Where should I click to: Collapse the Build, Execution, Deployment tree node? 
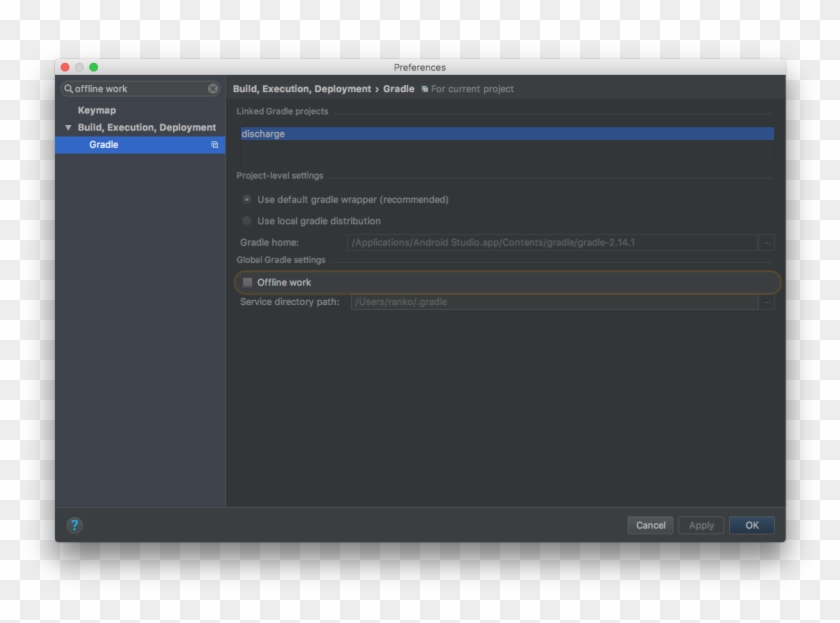(68, 127)
